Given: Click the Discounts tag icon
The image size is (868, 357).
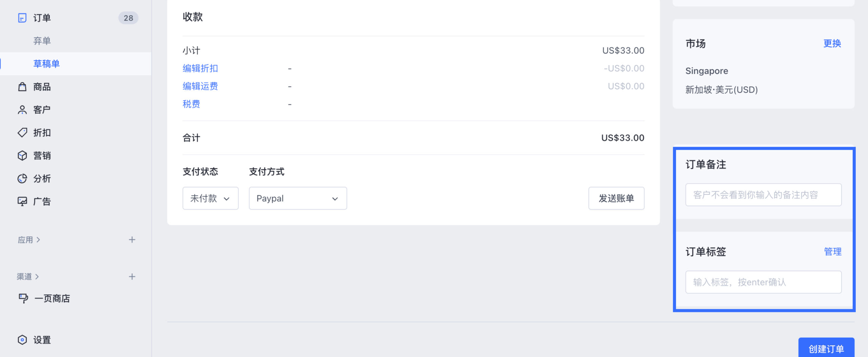Looking at the screenshot, I should point(22,133).
